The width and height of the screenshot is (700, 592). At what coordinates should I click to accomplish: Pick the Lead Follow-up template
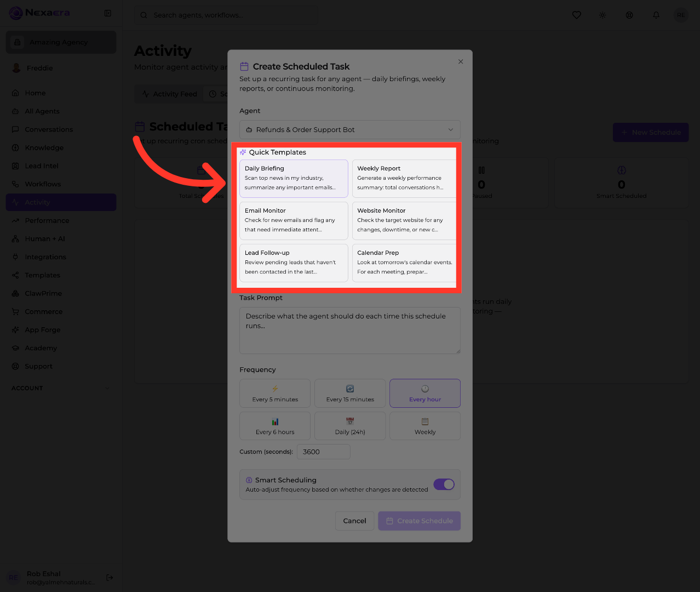(x=294, y=263)
